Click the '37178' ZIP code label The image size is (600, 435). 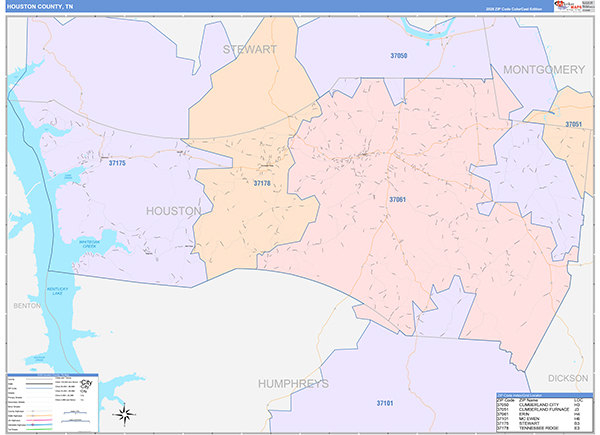point(262,183)
